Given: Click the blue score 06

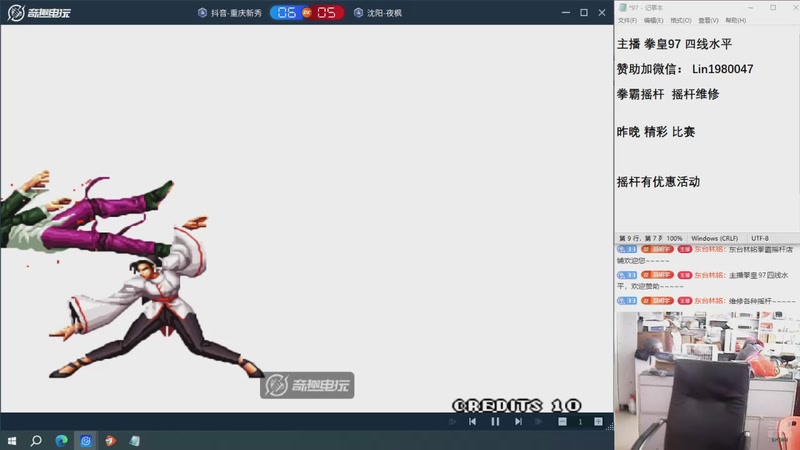Looking at the screenshot, I should 286,13.
